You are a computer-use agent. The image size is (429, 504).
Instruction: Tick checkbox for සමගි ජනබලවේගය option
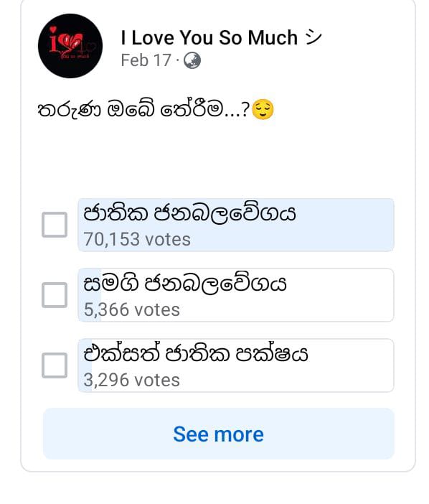[55, 295]
